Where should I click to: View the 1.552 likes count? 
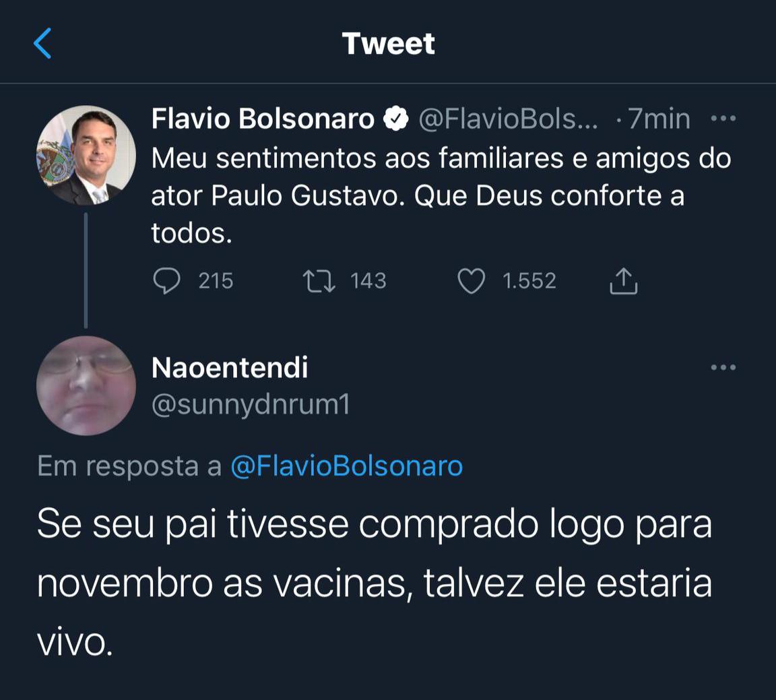click(x=529, y=281)
